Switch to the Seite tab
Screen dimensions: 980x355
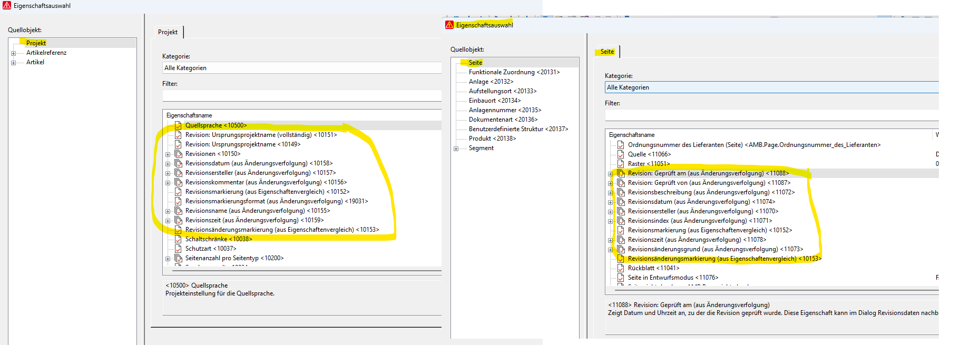point(607,52)
